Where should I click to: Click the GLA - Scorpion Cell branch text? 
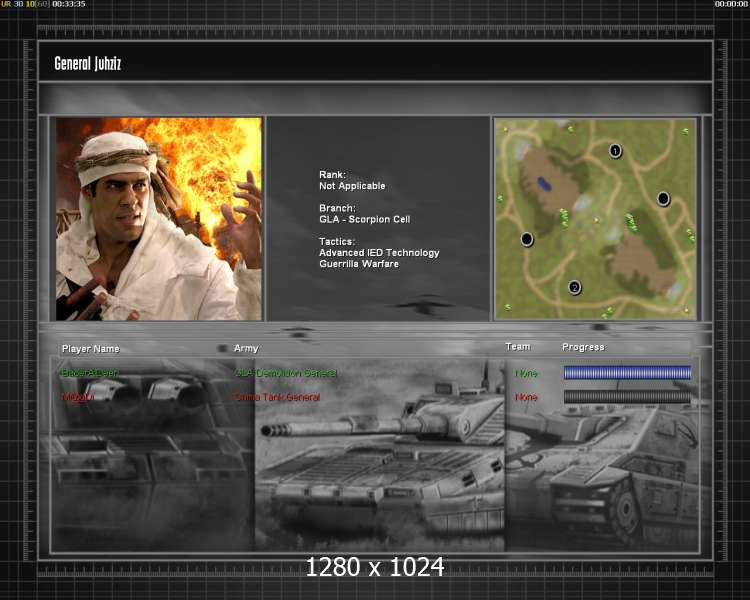click(364, 219)
